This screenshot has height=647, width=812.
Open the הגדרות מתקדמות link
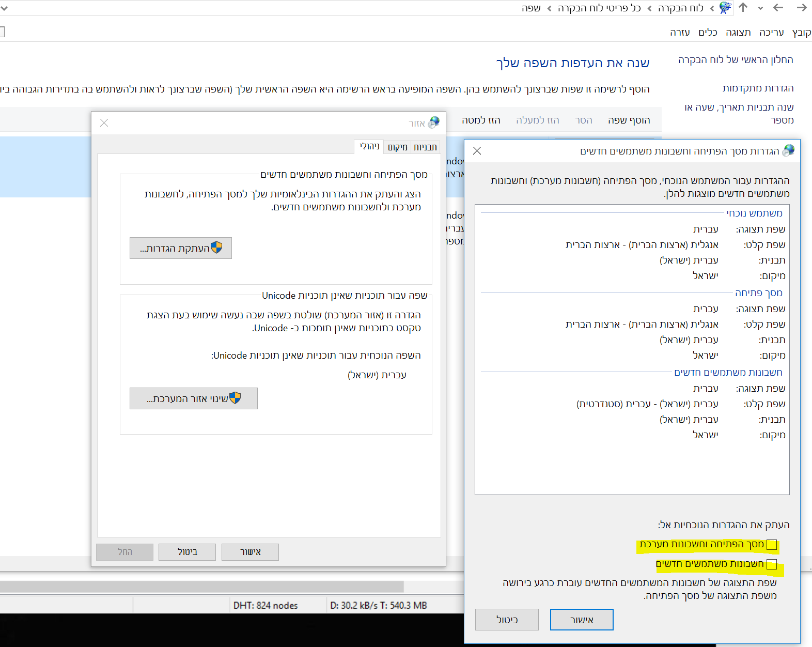[758, 88]
